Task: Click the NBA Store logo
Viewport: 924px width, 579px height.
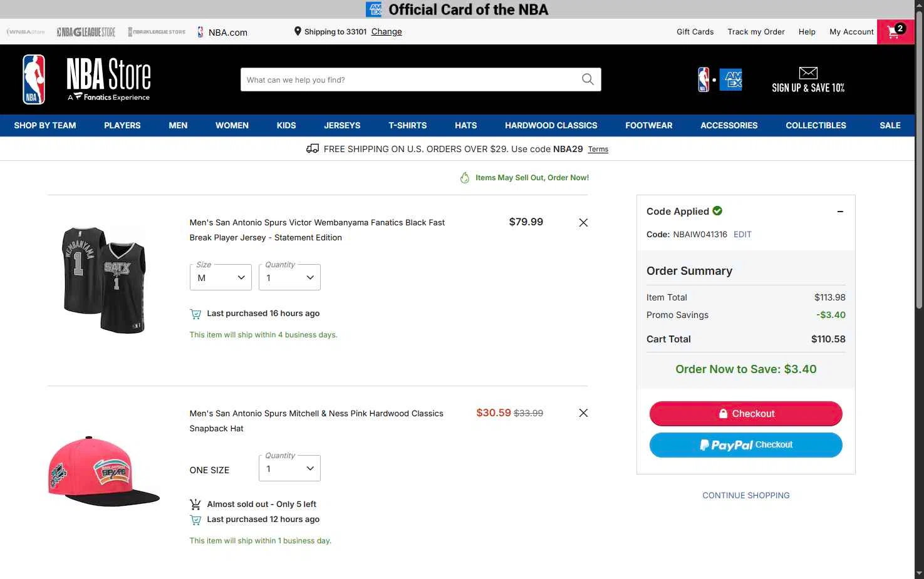Action: 86,79
